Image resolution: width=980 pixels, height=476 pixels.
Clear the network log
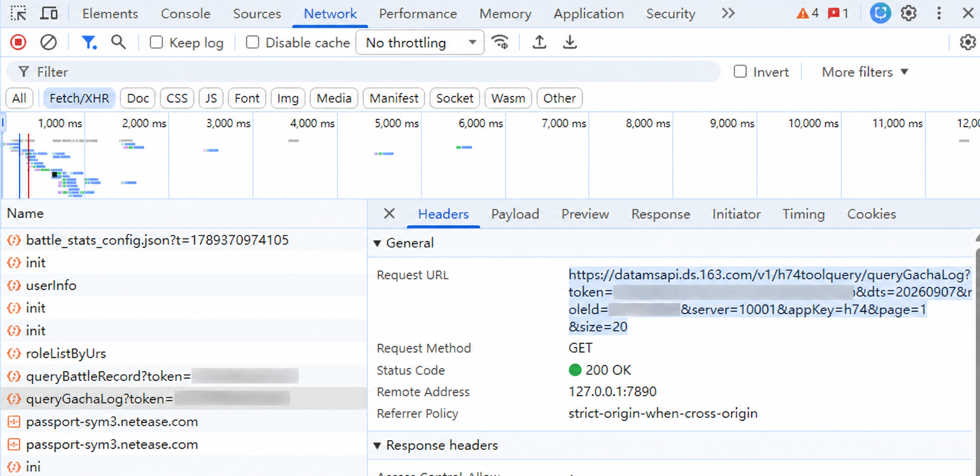[x=48, y=42]
